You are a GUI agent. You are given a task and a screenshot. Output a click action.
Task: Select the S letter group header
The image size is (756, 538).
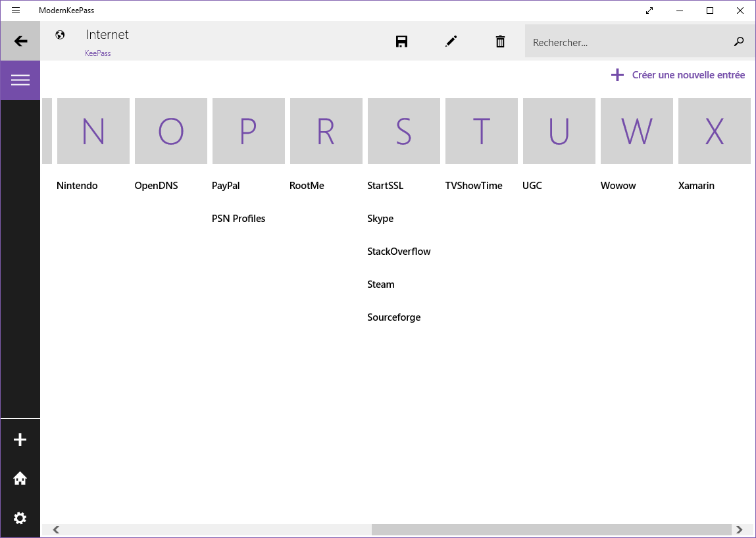[x=404, y=131]
